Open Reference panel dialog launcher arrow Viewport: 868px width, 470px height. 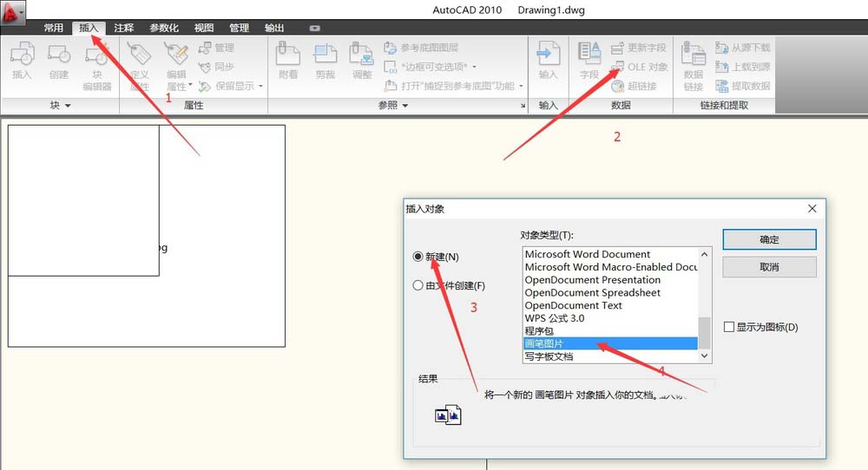(x=523, y=106)
